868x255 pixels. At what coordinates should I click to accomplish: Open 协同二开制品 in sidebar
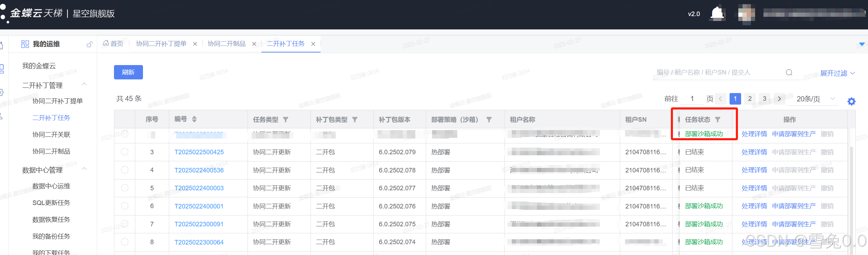point(51,151)
